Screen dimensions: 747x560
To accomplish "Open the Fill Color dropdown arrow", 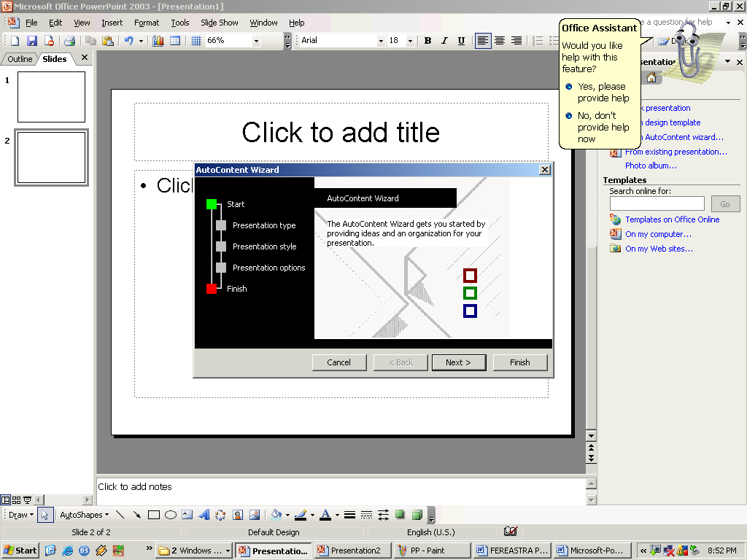I will point(287,515).
